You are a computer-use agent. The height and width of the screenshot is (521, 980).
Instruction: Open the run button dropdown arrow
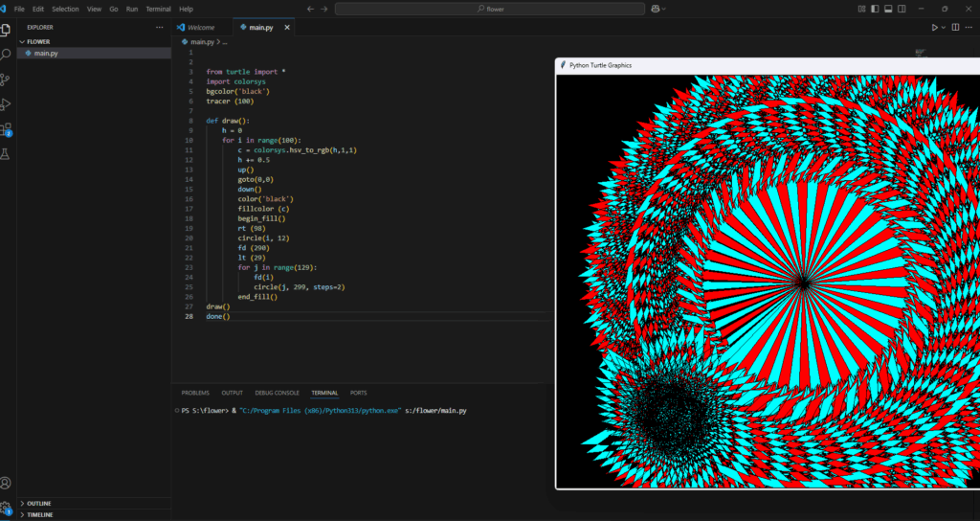[x=944, y=27]
